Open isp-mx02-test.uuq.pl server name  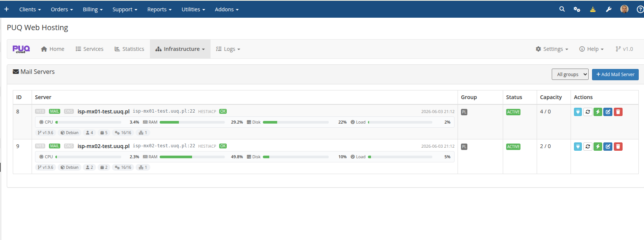click(104, 146)
